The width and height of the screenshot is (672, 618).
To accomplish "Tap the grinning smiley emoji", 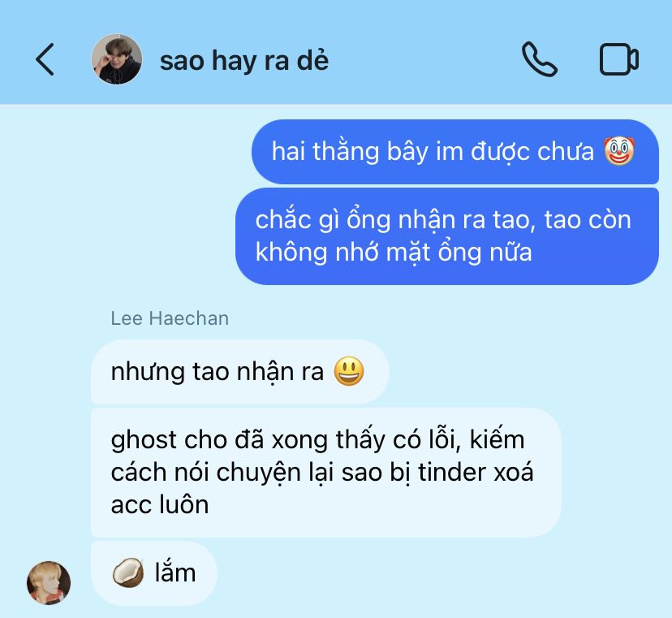I will pos(349,371).
